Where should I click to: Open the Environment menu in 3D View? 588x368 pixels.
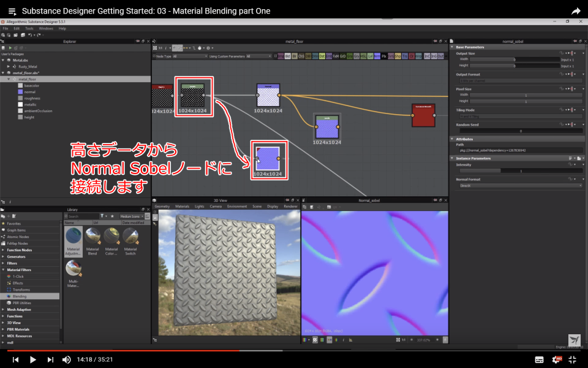pyautogui.click(x=237, y=207)
